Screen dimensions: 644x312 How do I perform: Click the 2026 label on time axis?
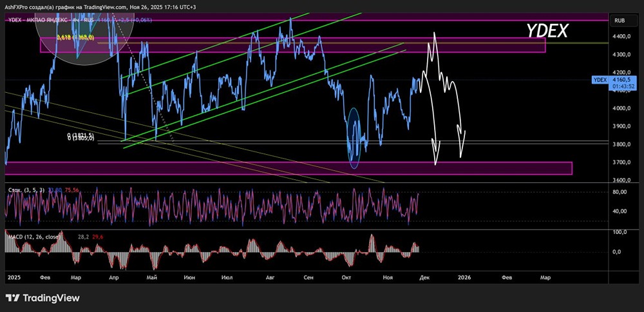[x=464, y=278]
